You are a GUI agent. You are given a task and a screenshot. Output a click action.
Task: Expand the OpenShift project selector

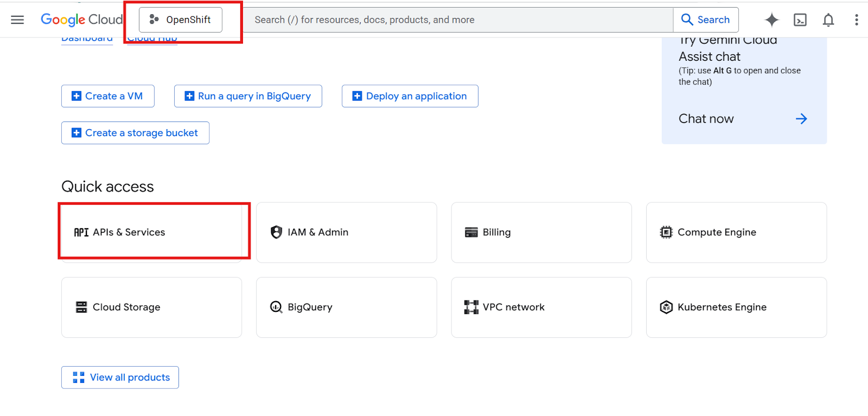tap(181, 20)
